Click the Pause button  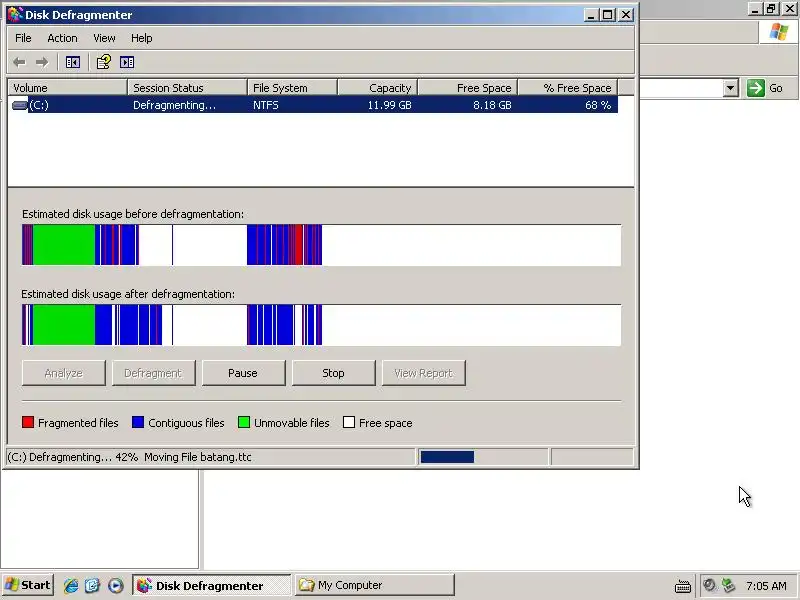(243, 373)
